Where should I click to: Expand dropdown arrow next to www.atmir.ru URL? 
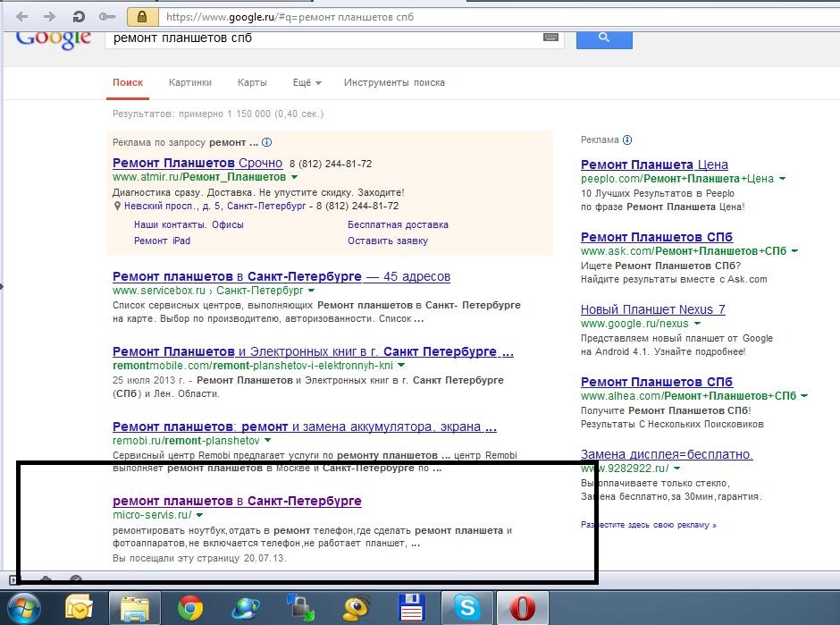[294, 177]
